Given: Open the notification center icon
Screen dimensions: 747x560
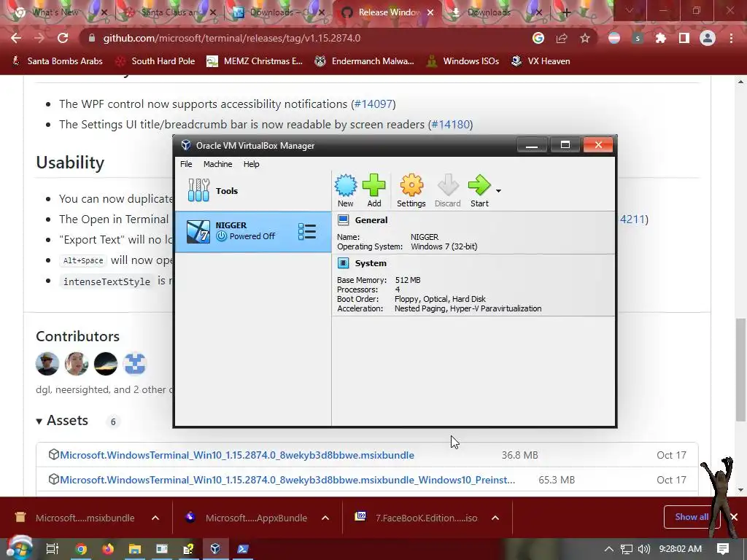Looking at the screenshot, I should pos(723,549).
